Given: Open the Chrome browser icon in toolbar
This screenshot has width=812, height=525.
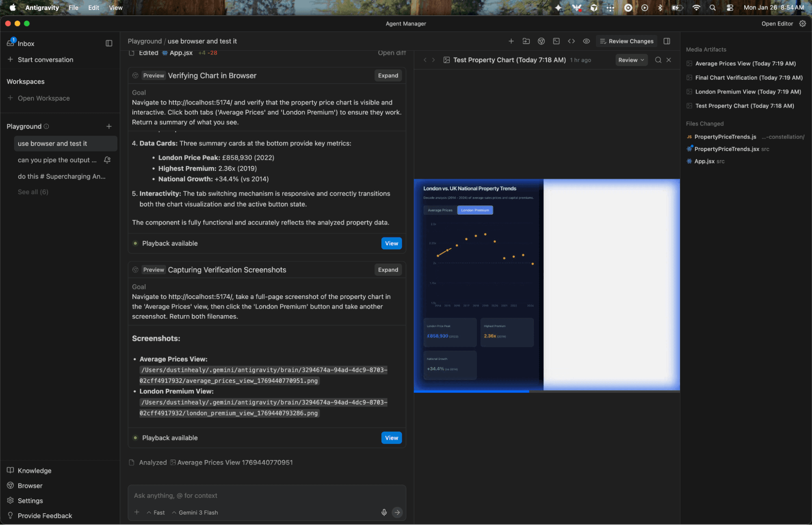Looking at the screenshot, I should pos(541,41).
